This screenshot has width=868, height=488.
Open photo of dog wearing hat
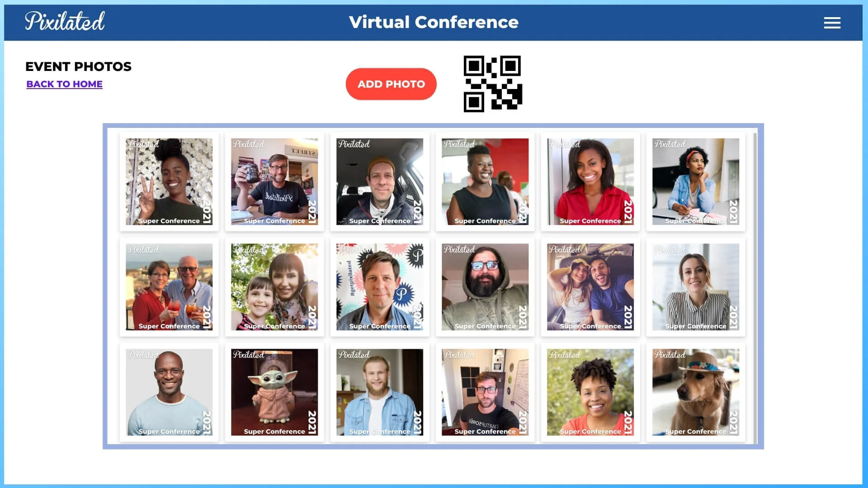(x=696, y=392)
